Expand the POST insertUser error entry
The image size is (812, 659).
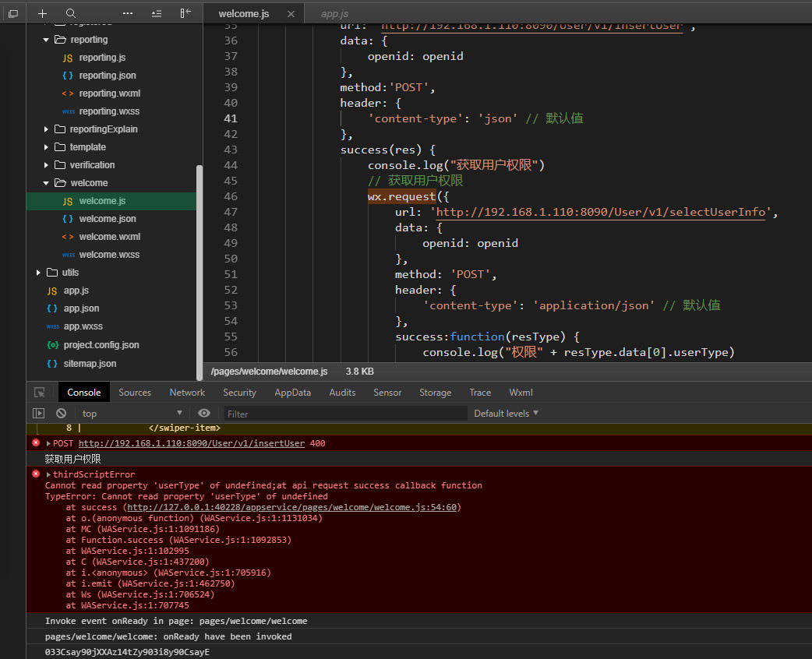[x=48, y=443]
